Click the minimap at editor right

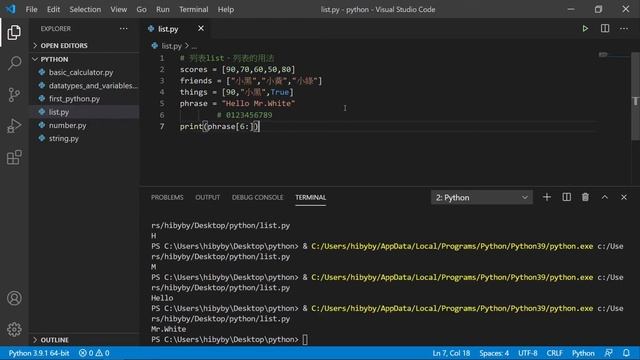pyautogui.click(x=614, y=54)
